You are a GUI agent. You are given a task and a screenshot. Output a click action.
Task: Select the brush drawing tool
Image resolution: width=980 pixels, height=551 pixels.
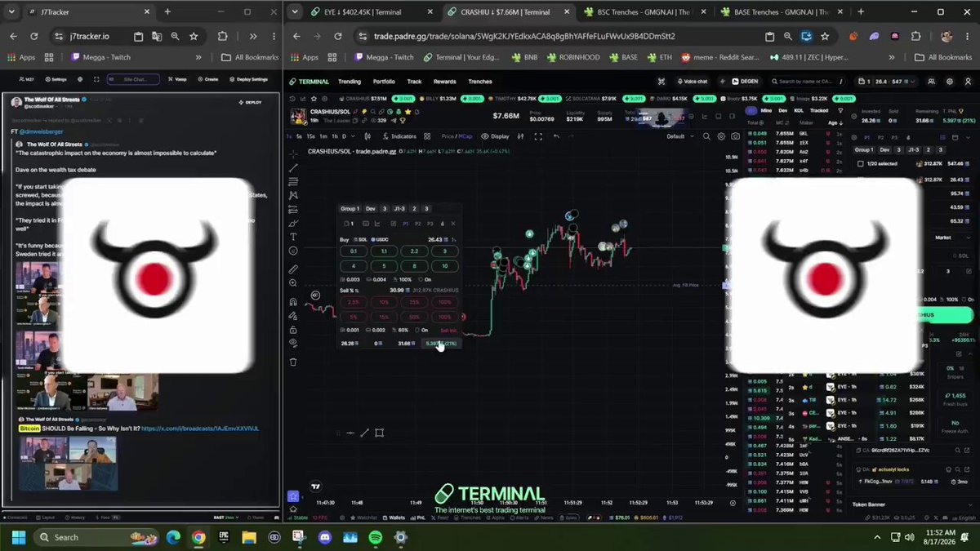click(293, 223)
